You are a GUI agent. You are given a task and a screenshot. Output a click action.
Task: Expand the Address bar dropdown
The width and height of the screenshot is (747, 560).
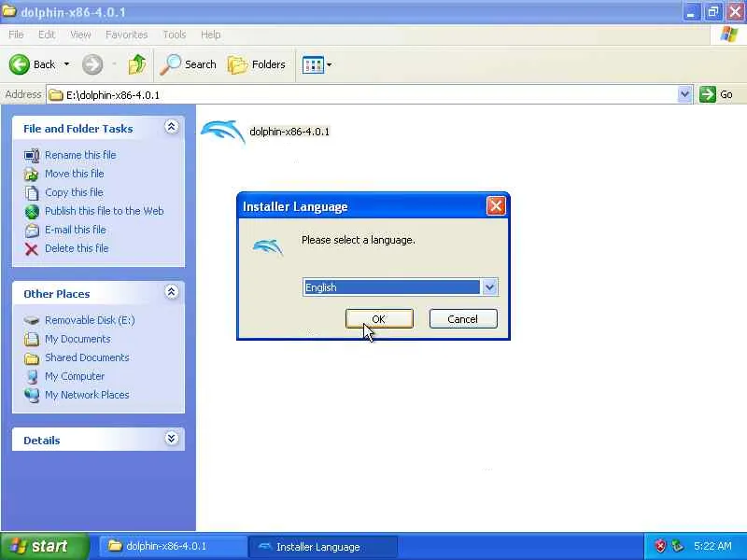click(x=684, y=94)
